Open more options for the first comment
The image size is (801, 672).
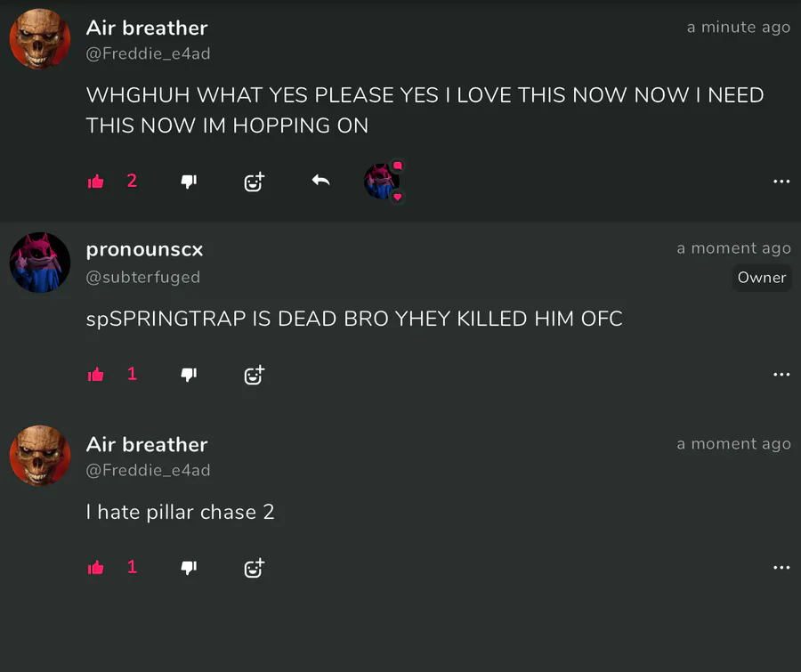[781, 182]
